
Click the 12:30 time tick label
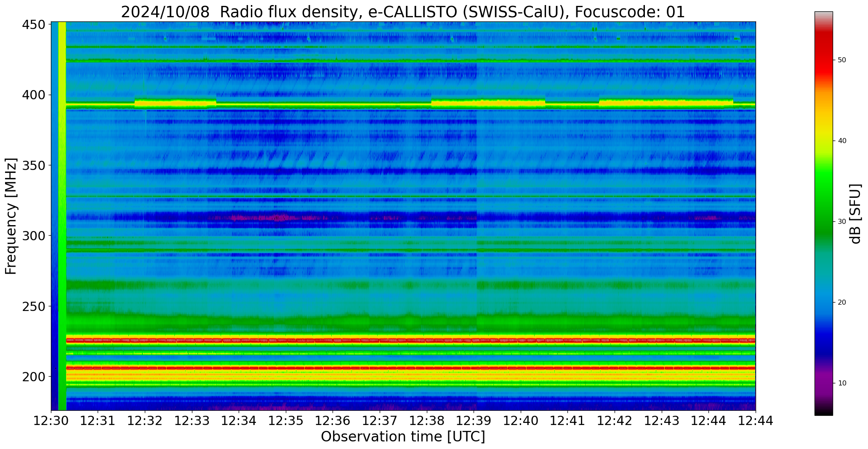[x=51, y=420]
